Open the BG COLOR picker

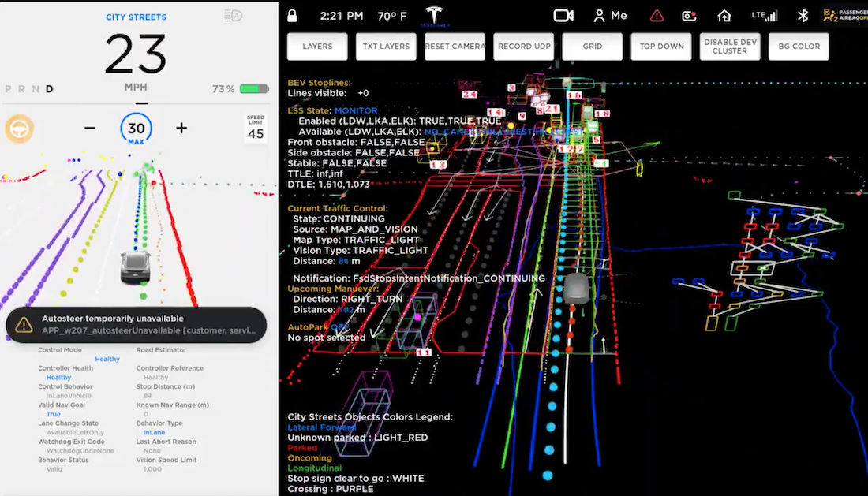click(799, 46)
